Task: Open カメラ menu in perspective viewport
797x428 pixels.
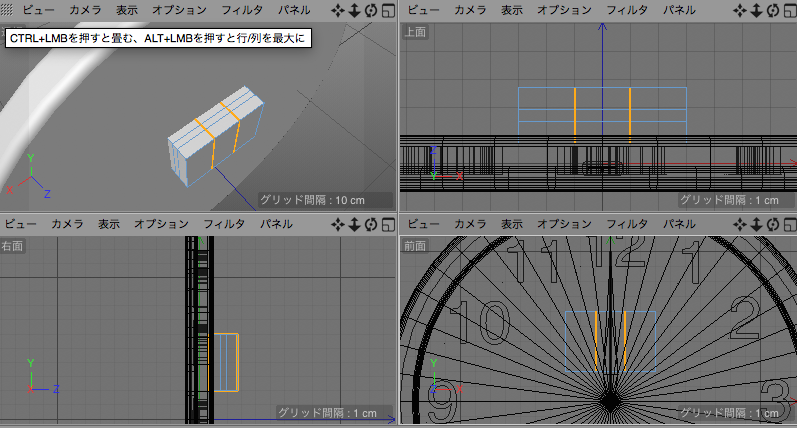Action: [x=85, y=10]
